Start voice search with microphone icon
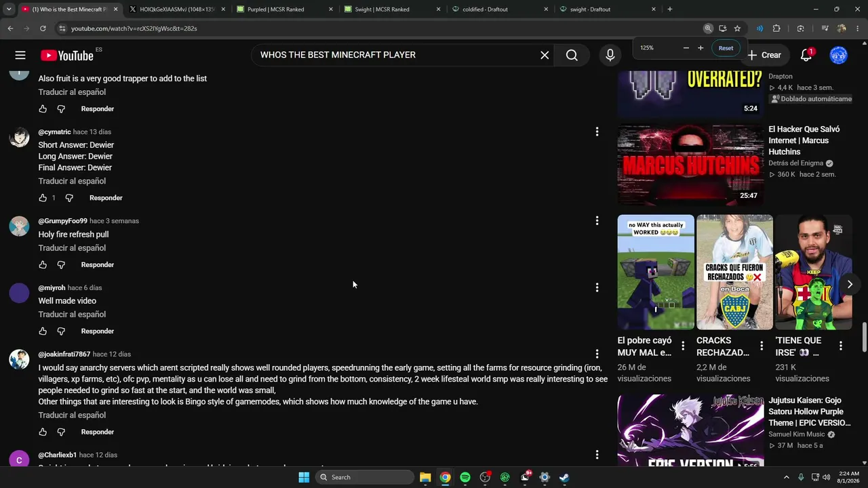This screenshot has width=868, height=488. pos(610,56)
